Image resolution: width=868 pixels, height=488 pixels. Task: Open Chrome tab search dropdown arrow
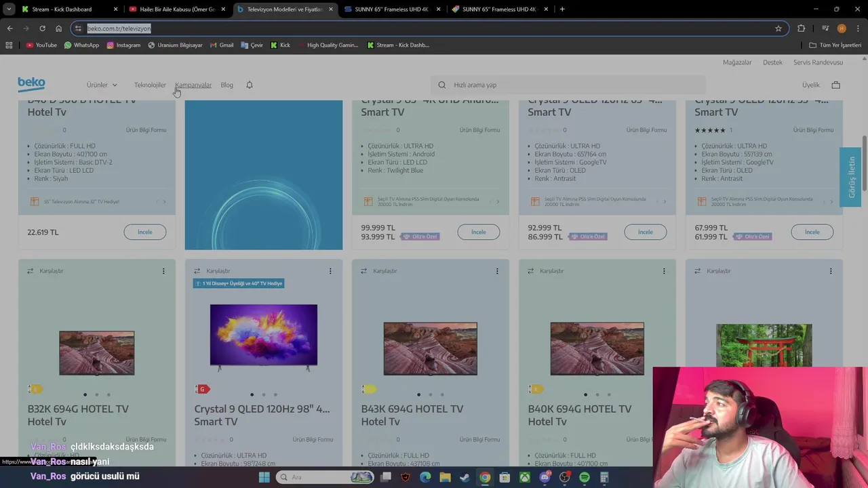point(9,9)
